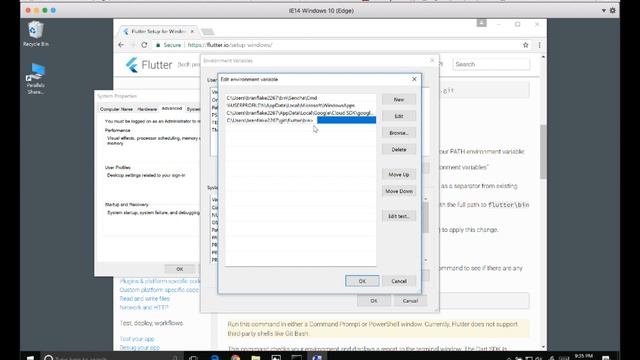The width and height of the screenshot is (640, 360).
Task: Select the git\flutter\bin path entry
Action: coord(301,120)
